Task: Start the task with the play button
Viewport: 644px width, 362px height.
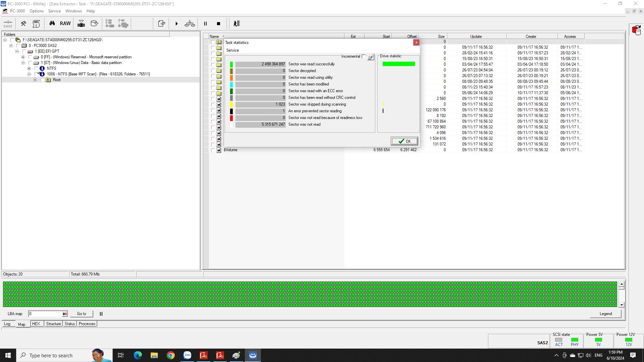Action: (176, 24)
